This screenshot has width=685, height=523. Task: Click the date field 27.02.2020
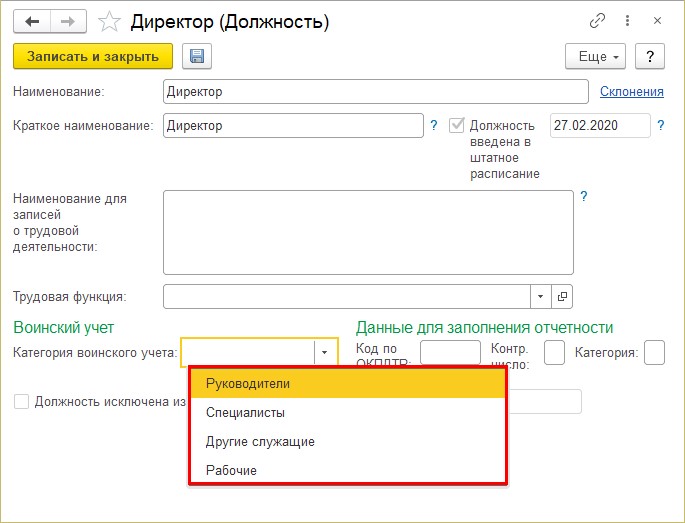click(600, 125)
